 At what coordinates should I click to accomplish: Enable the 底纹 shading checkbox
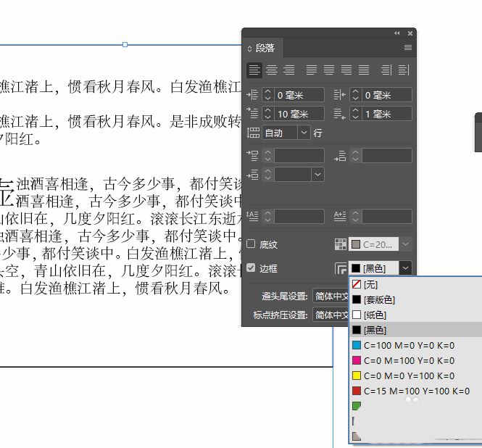pos(251,244)
